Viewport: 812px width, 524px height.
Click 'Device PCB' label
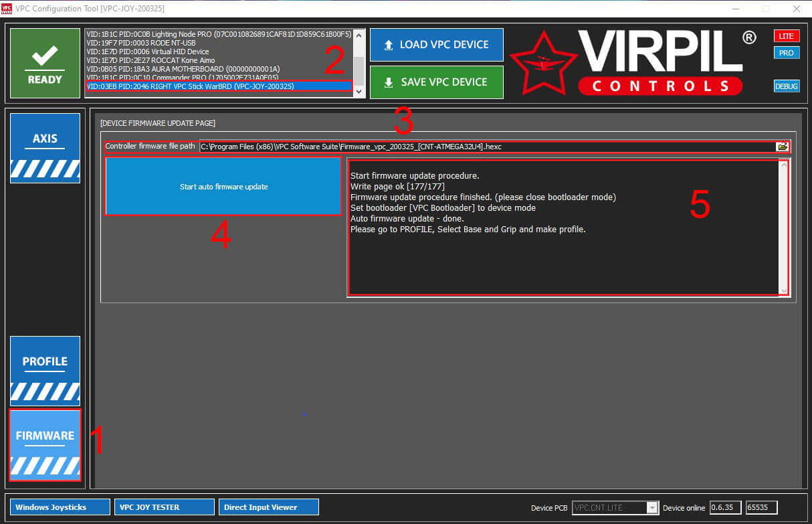click(549, 508)
